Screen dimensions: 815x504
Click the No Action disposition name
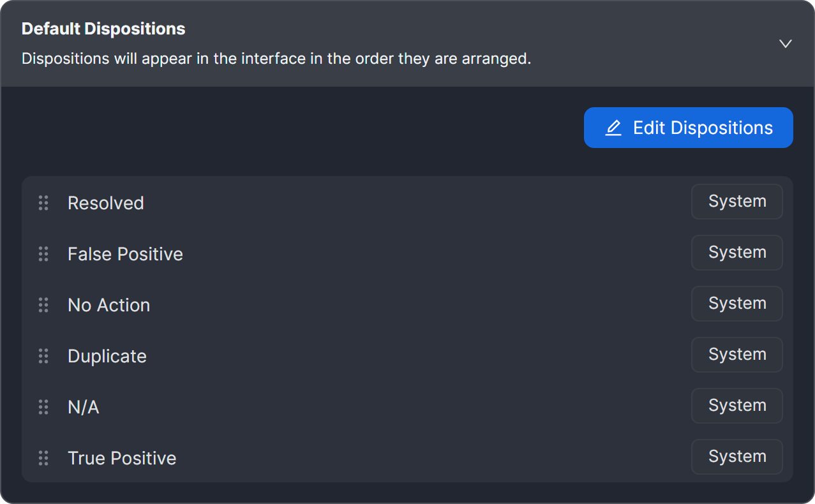pyautogui.click(x=108, y=304)
